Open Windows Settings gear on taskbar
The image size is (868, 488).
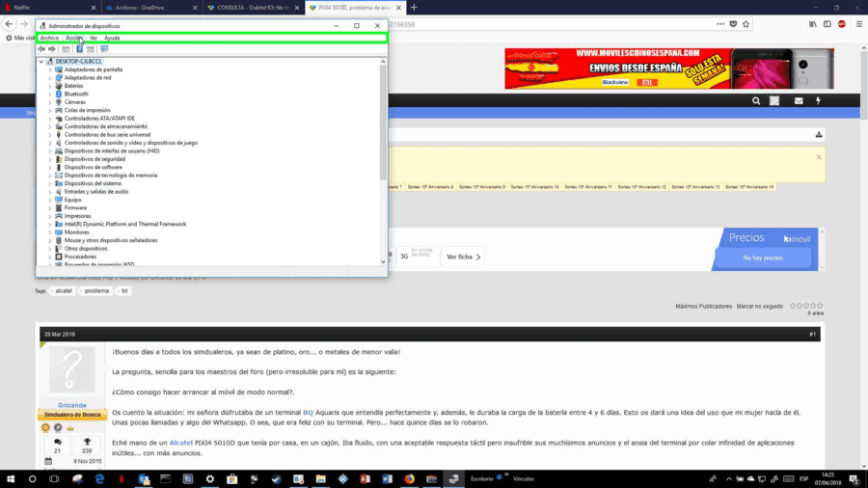click(210, 478)
